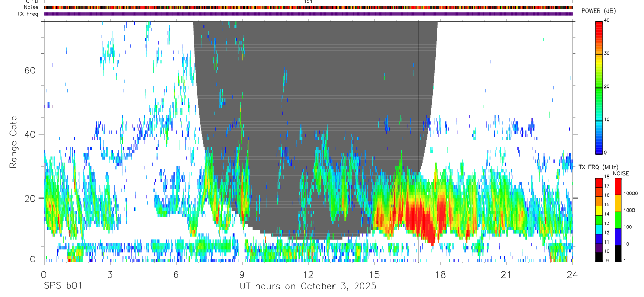Click the purple TX Freq strip
This screenshot has width=644, height=297.
click(308, 14)
